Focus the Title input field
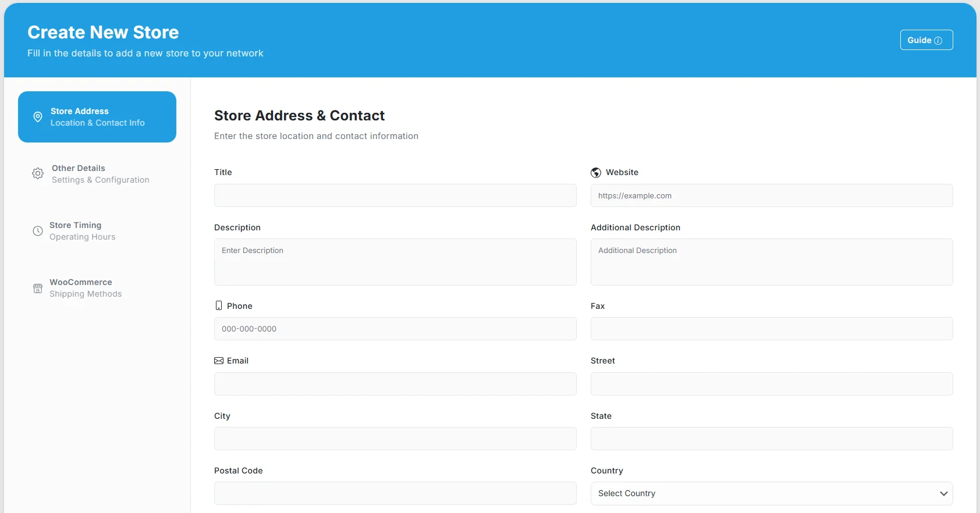The width and height of the screenshot is (980, 513). pos(395,195)
